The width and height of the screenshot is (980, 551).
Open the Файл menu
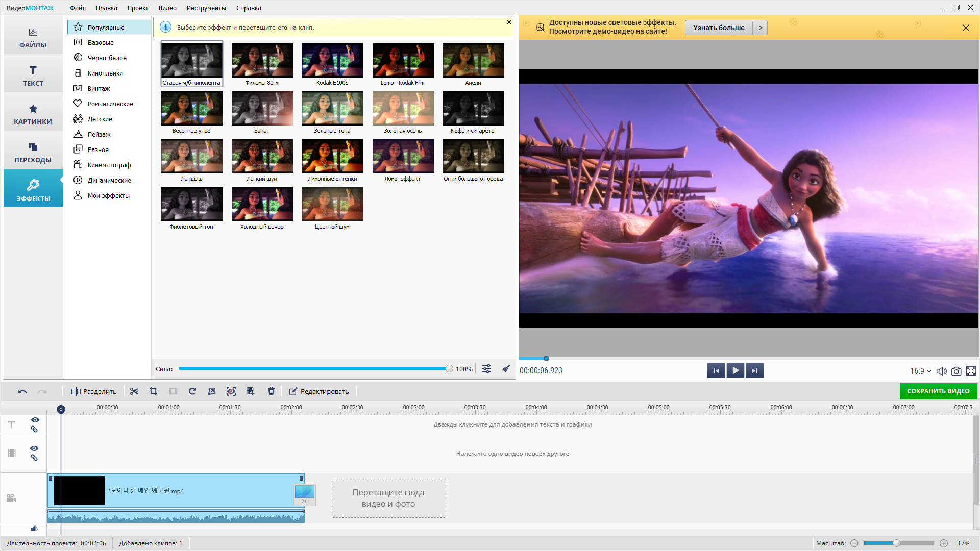point(78,8)
